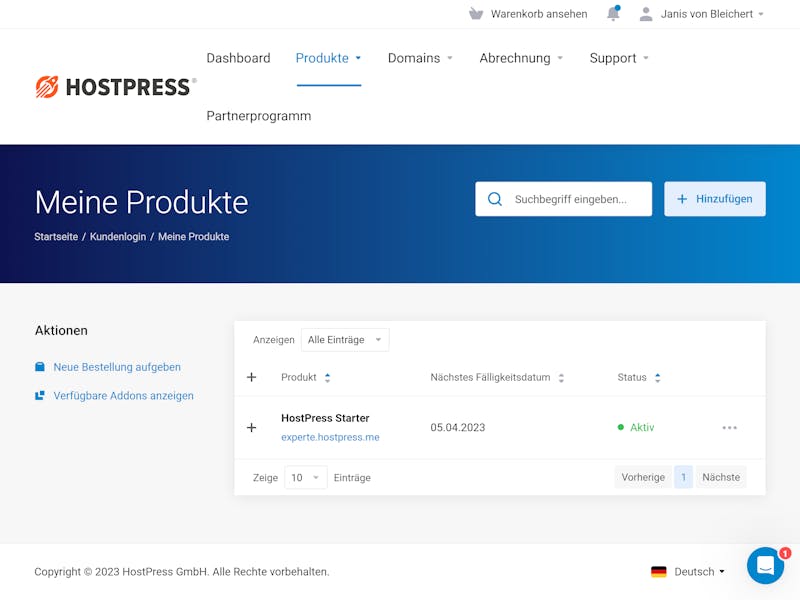Open the Alle Einträge filter dropdown
The height and width of the screenshot is (600, 800).
[x=345, y=340]
